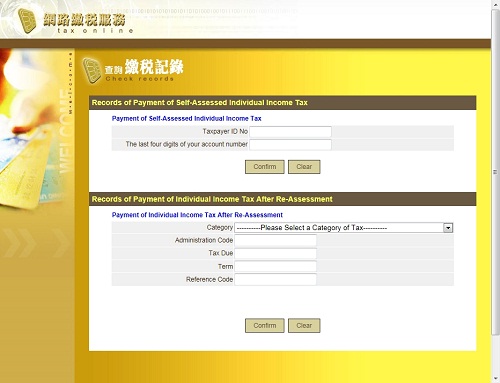The height and width of the screenshot is (383, 500).
Task: Confirm the re-assessment tax query
Action: [x=265, y=325]
